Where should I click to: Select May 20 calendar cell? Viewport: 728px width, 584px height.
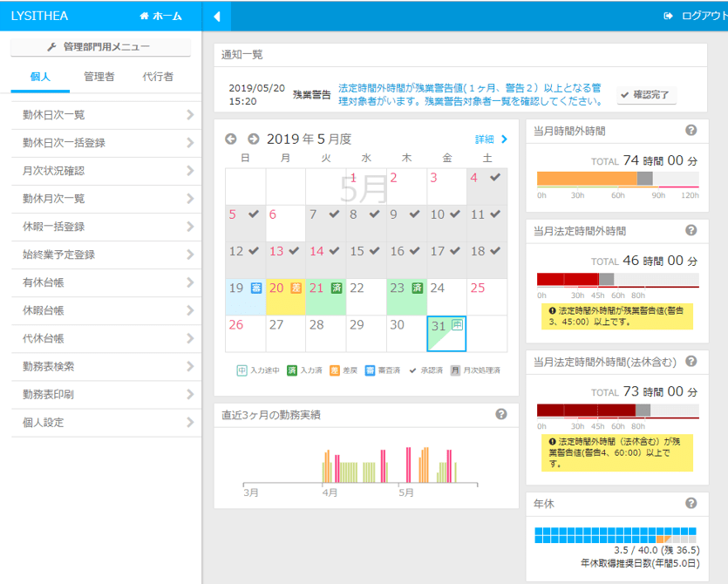tap(285, 296)
